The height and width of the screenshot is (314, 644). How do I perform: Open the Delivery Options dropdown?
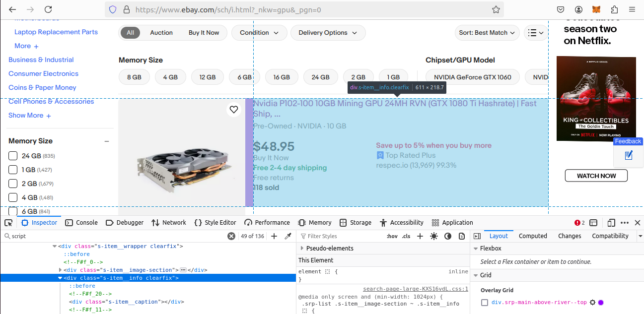click(328, 33)
